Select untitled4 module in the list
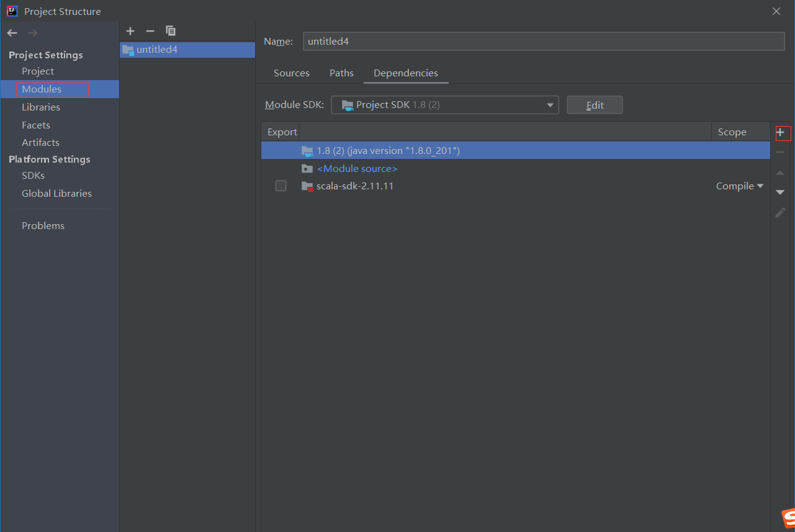Image resolution: width=795 pixels, height=532 pixels. point(187,50)
